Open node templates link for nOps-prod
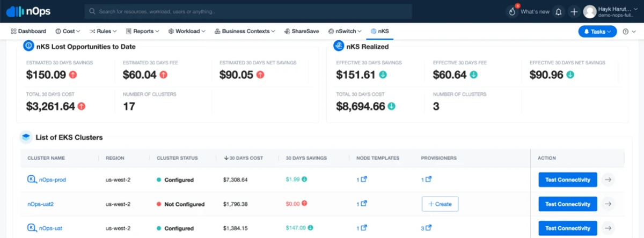The image size is (644, 238). 362,180
